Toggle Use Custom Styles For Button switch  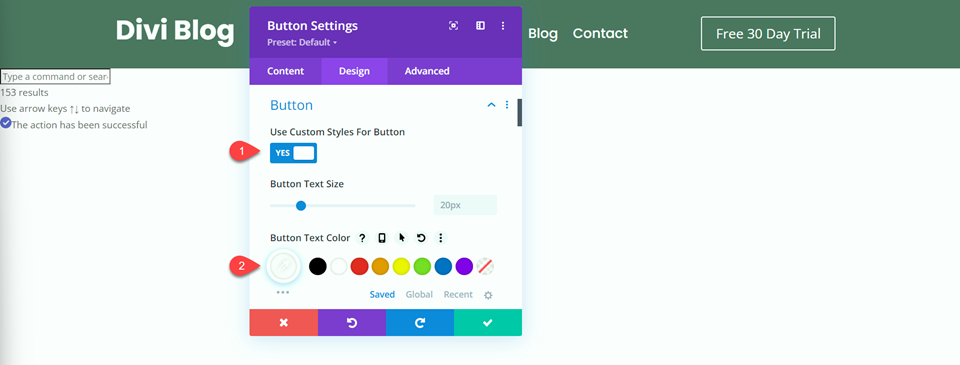coord(293,153)
